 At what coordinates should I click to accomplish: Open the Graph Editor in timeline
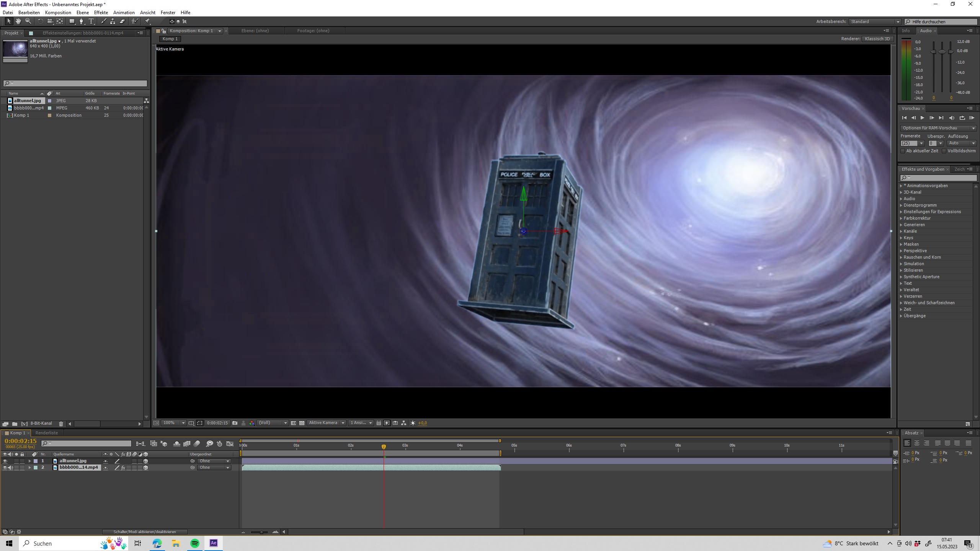point(230,443)
